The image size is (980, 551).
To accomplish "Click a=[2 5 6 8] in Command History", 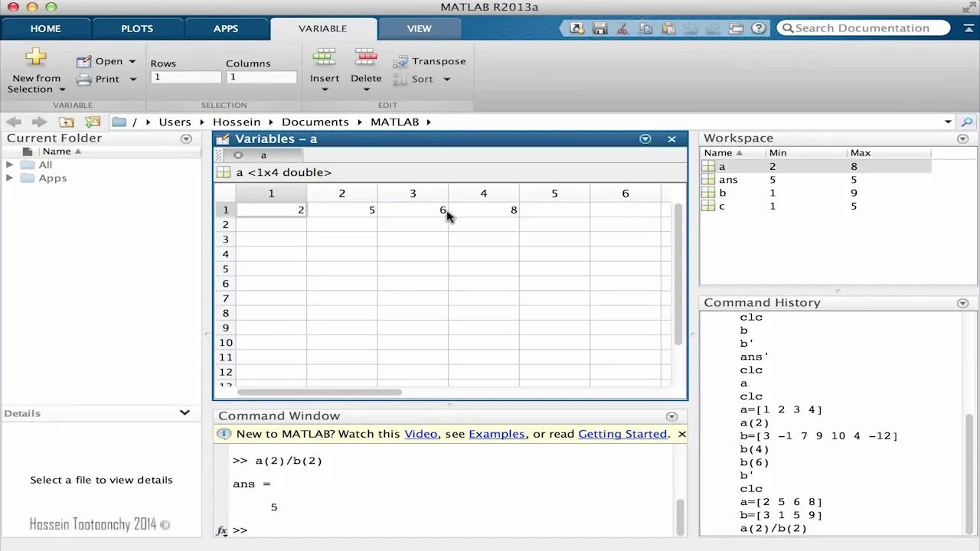I will (x=781, y=502).
